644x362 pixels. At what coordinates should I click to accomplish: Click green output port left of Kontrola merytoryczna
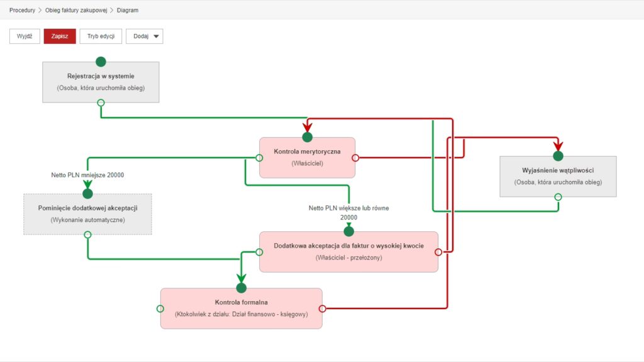click(x=259, y=158)
